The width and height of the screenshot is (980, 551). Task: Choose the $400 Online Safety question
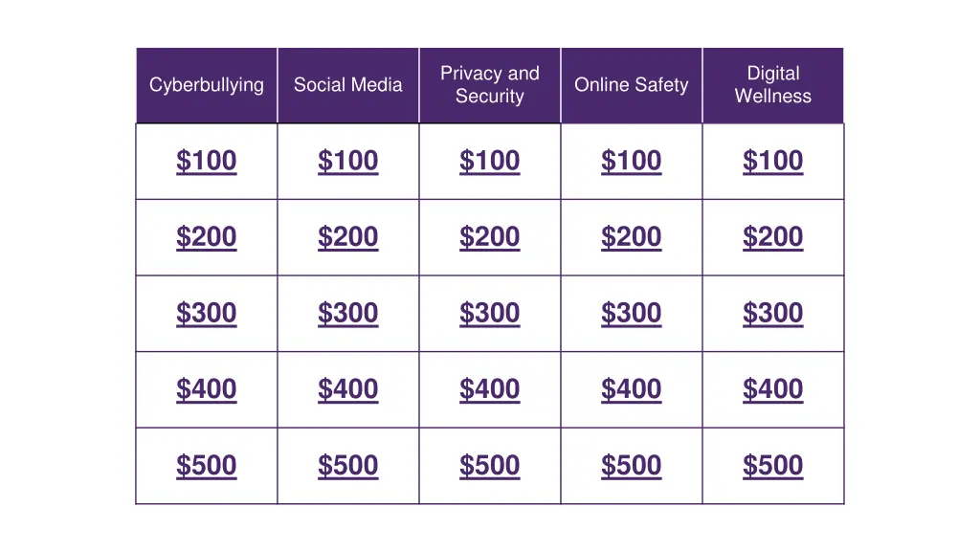(631, 389)
